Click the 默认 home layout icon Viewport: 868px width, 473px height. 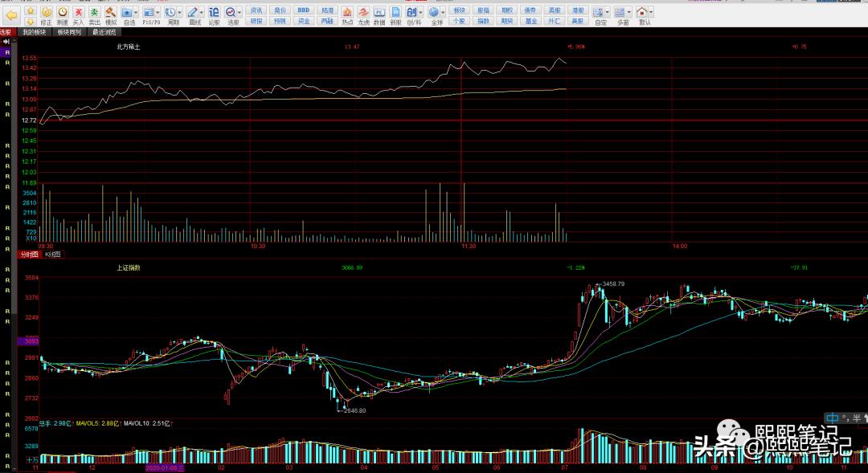pyautogui.click(x=642, y=15)
